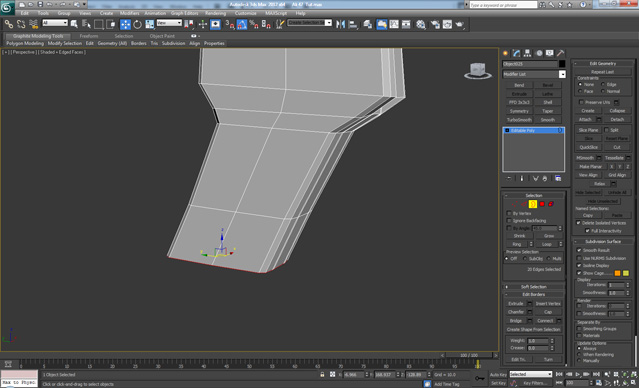The image size is (639, 388).
Task: Click the Mirror tool icon
Action: pyautogui.click(x=340, y=24)
